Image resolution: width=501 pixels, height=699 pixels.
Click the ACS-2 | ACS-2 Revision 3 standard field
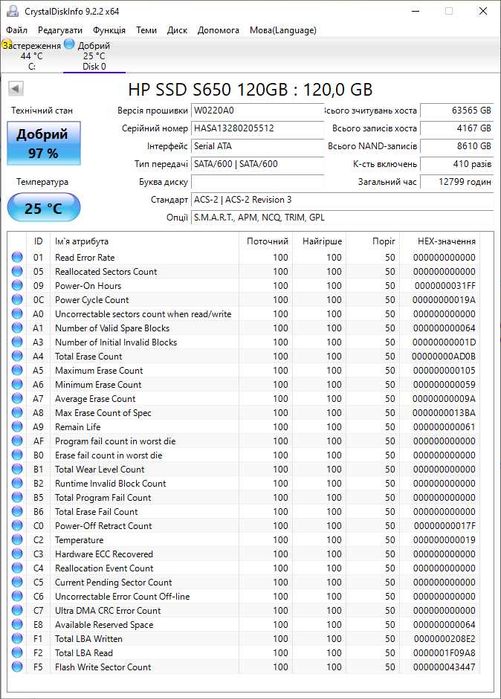342,199
